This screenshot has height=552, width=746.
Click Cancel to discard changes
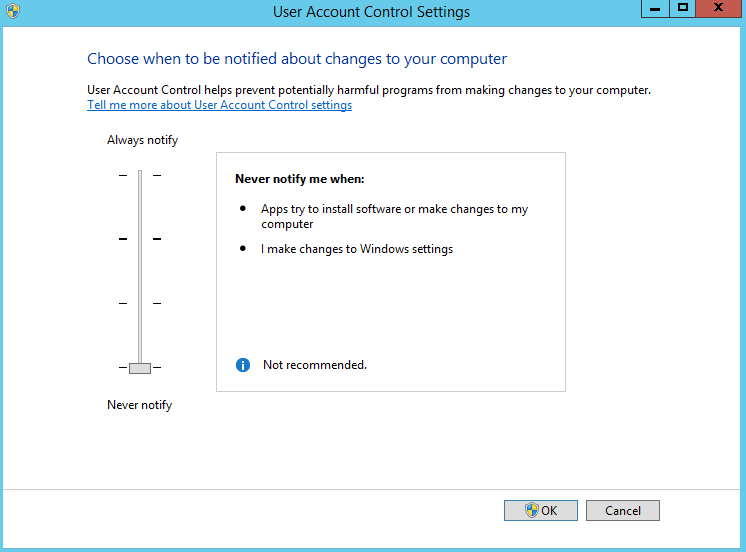tap(622, 511)
